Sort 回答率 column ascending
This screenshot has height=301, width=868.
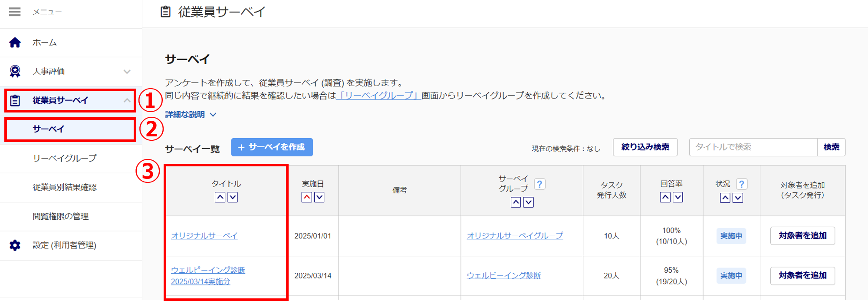[665, 197]
